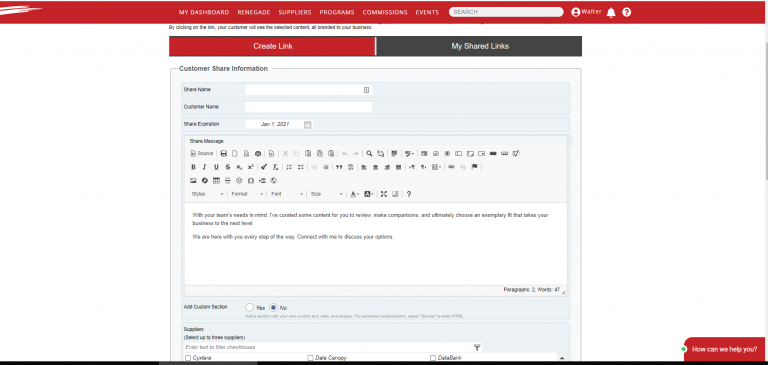Insert a table into the message
The height and width of the screenshot is (365, 768).
pos(216,181)
